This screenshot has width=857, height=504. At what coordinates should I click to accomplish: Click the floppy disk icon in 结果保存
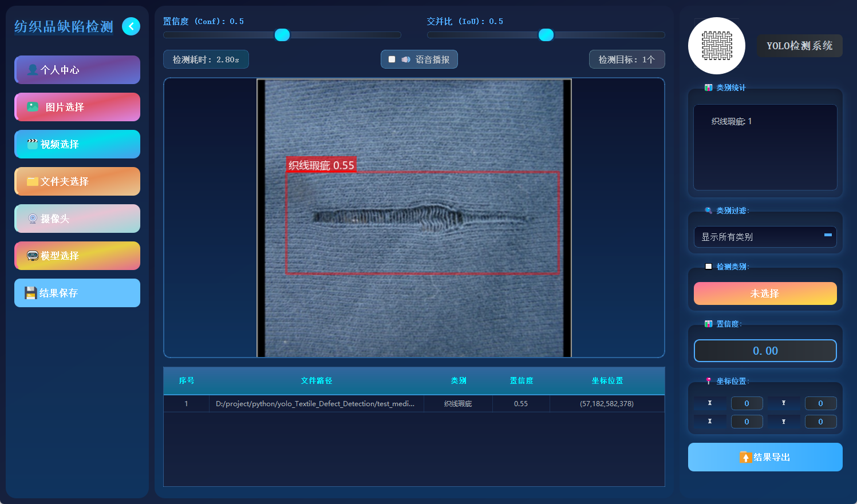(x=31, y=293)
